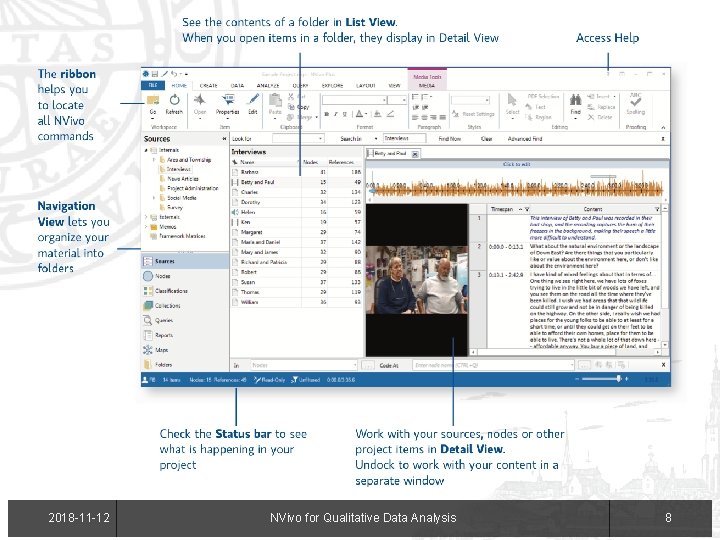
Task: Click the Replace icon in Editing group
Action: pyautogui.click(x=591, y=107)
